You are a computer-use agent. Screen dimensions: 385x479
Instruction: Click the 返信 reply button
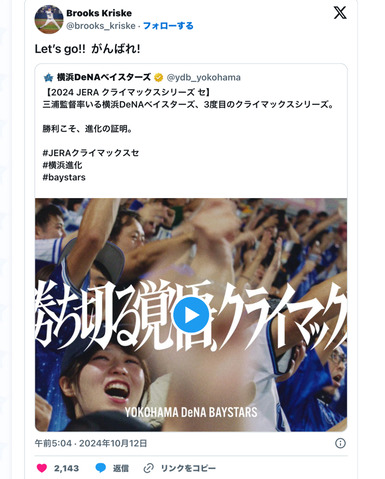coord(121,468)
